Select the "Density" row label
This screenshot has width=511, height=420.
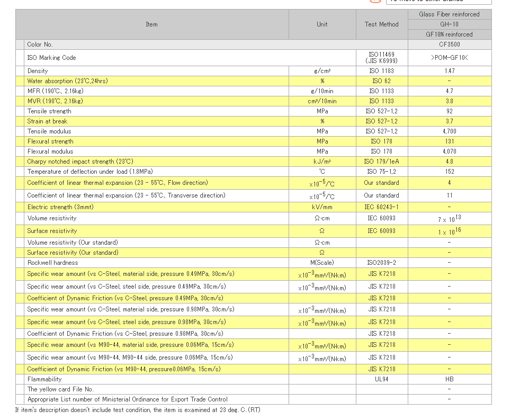pos(38,71)
